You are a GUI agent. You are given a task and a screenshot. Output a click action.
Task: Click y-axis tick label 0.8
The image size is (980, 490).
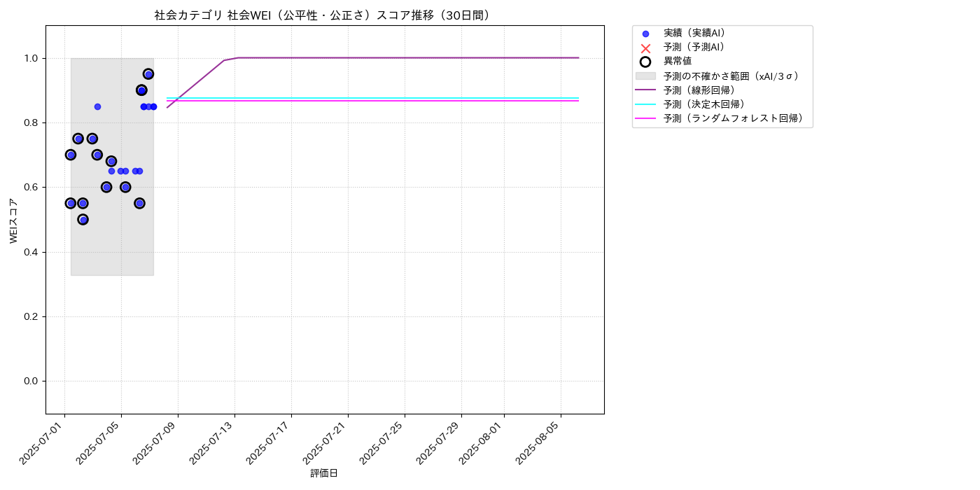(x=32, y=122)
